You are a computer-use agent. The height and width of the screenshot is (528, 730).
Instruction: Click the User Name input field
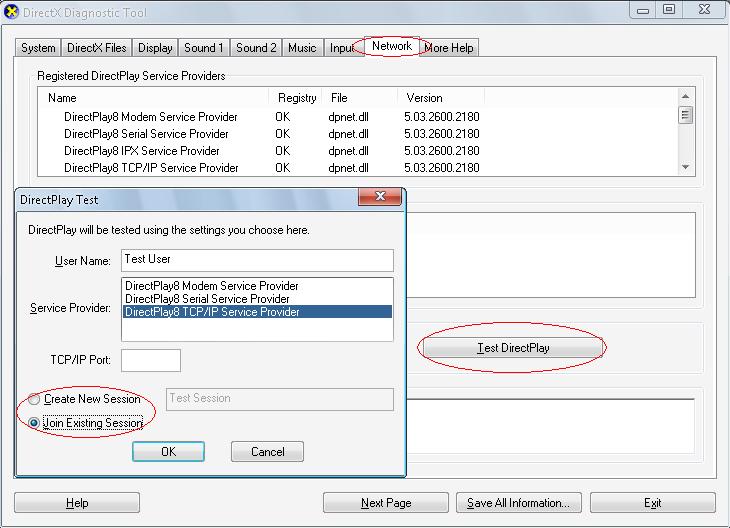tap(257, 260)
